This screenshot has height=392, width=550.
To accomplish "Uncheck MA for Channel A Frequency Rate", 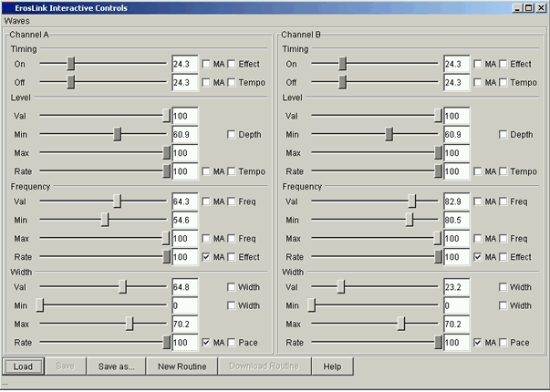I will point(206,257).
